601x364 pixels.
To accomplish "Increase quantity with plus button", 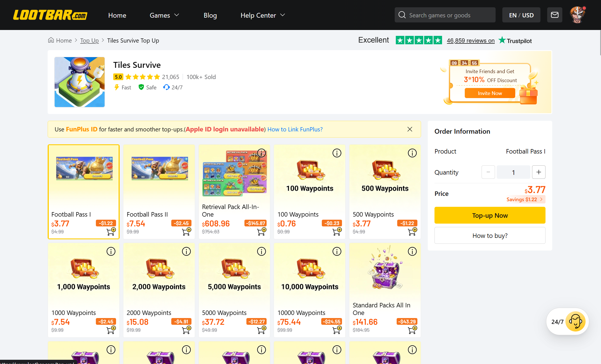I will pos(539,172).
